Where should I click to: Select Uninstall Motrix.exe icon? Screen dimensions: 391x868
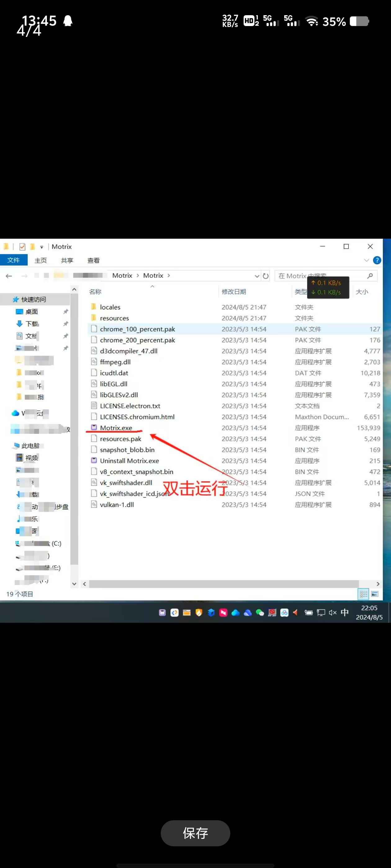pos(94,460)
